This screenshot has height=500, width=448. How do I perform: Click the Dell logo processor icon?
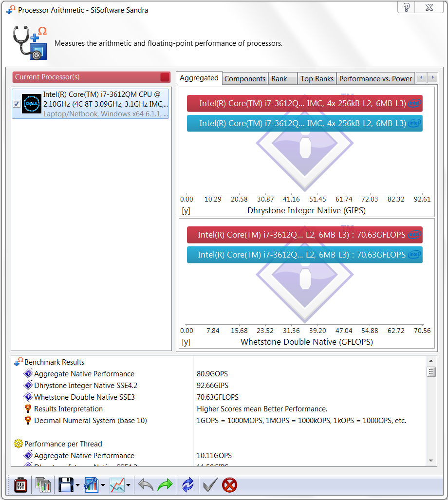(x=31, y=104)
